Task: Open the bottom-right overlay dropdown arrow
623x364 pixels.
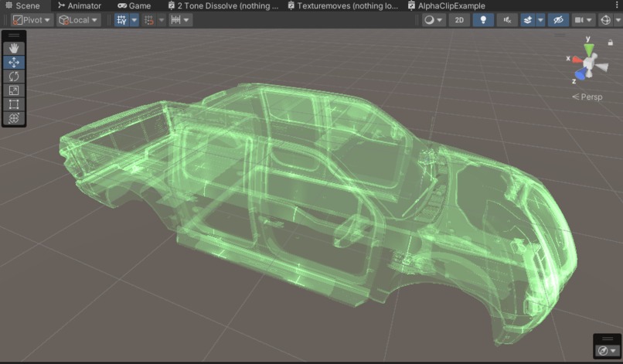Action: tap(614, 351)
